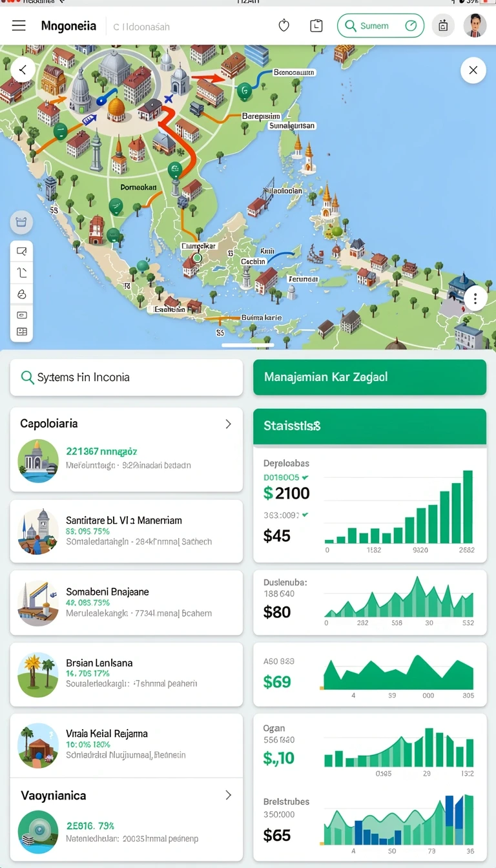Image resolution: width=496 pixels, height=868 pixels.
Task: Click the Systems Hin Inconia search box
Action: (x=127, y=377)
